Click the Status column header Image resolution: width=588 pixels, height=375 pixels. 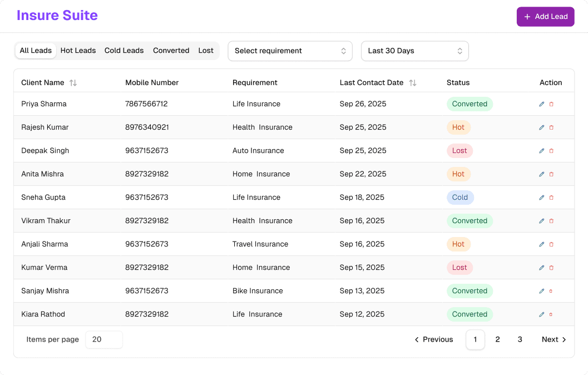click(458, 82)
